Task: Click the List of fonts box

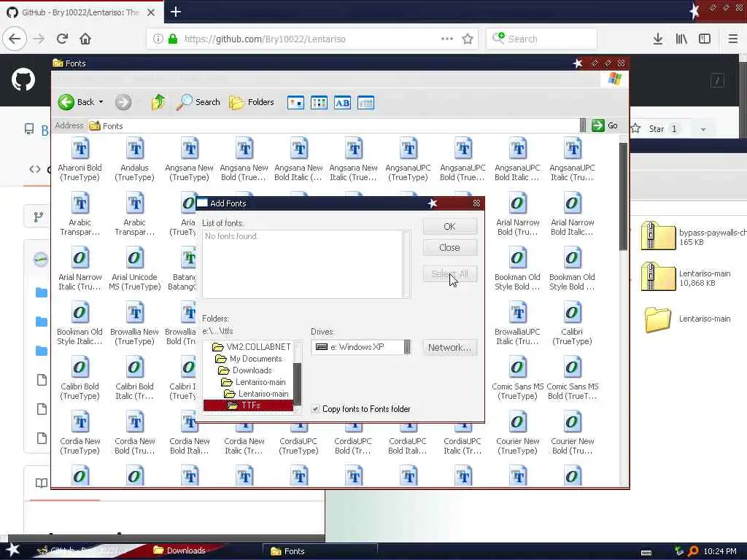Action: tap(306, 264)
